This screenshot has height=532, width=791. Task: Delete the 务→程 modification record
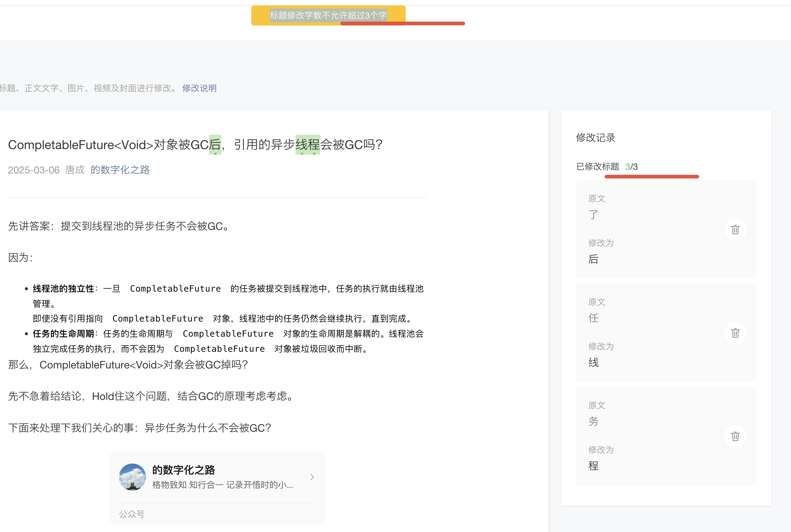tap(735, 436)
